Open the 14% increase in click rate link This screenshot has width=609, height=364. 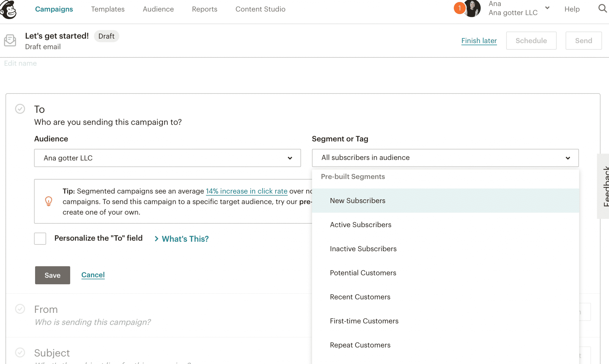[247, 191]
